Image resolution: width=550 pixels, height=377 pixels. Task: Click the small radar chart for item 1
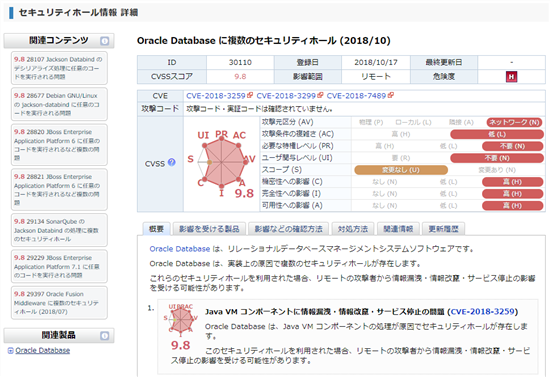click(181, 319)
